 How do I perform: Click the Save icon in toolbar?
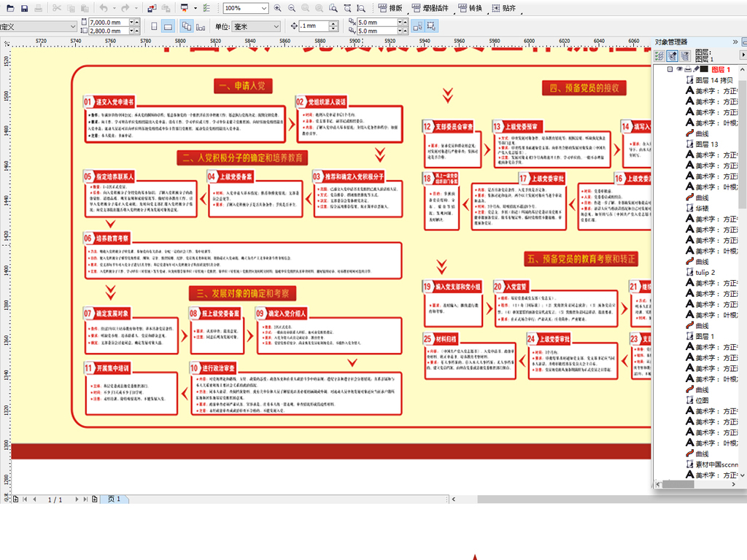point(24,8)
